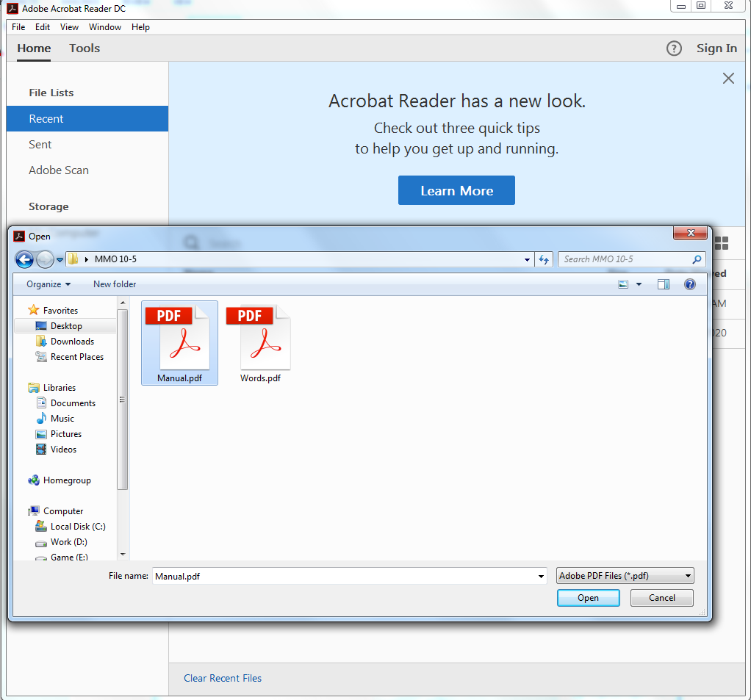Image resolution: width=751 pixels, height=700 pixels.
Task: Open the View menu
Action: 69,27
